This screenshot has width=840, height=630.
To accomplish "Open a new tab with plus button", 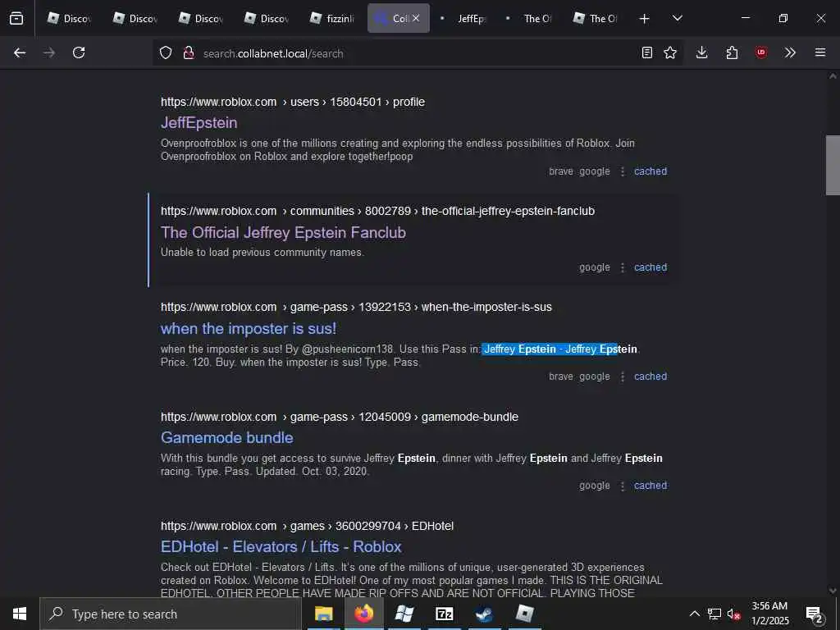I will [x=645, y=19].
